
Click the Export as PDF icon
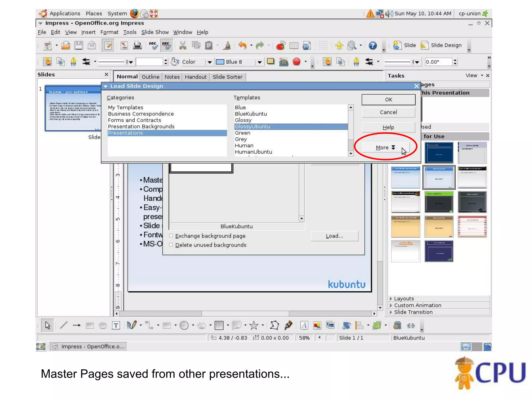point(124,45)
